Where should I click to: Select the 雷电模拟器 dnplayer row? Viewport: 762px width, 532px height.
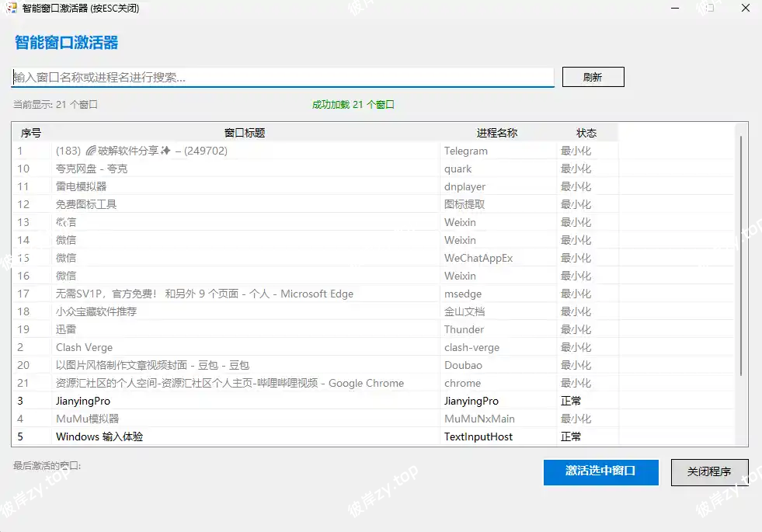click(x=233, y=186)
